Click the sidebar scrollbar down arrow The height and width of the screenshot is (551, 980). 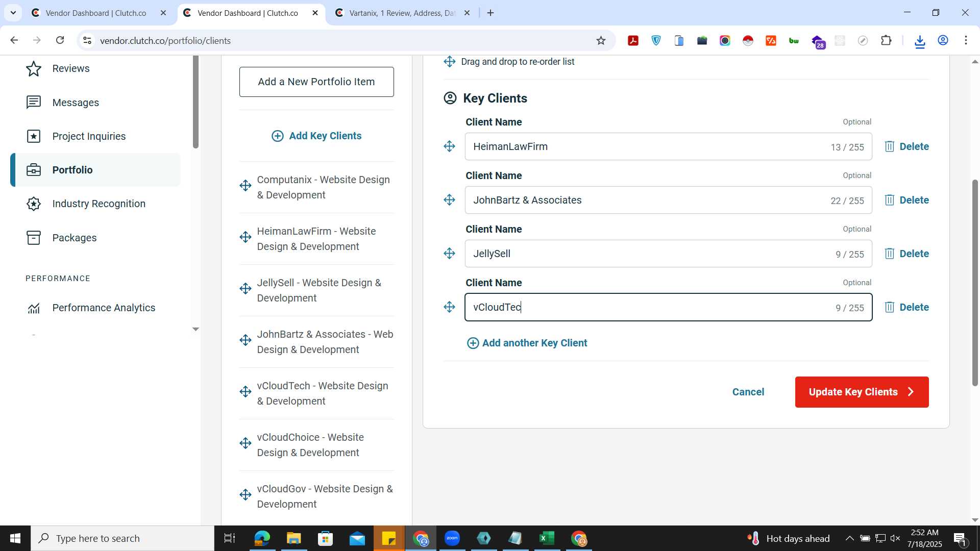coord(195,330)
